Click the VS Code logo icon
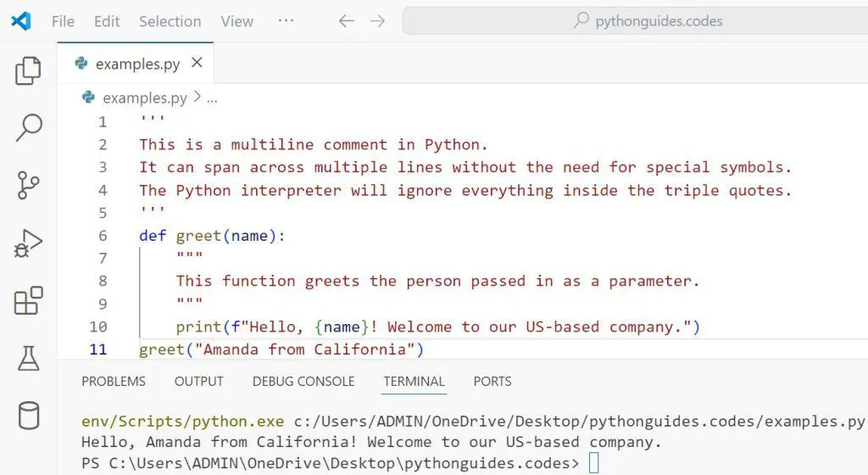The height and width of the screenshot is (475, 868). 21,21
